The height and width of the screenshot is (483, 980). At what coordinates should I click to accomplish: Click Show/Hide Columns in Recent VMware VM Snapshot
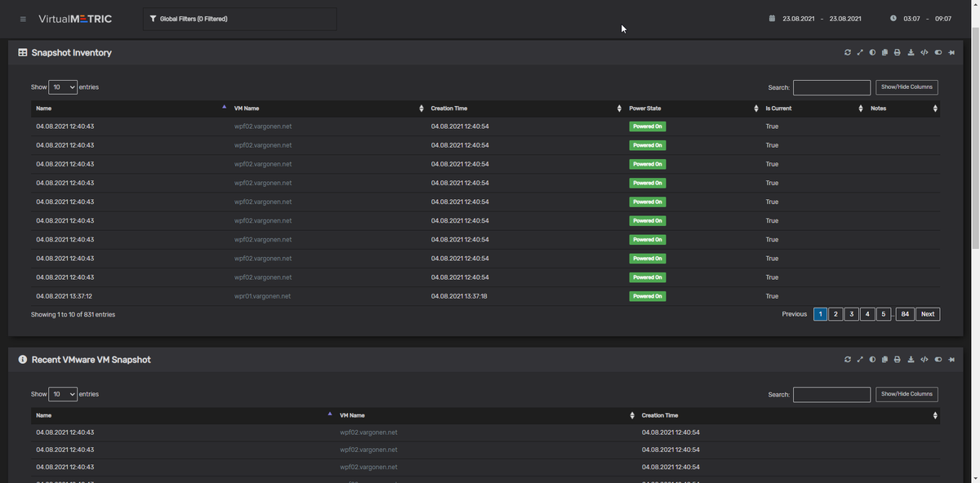tap(906, 394)
